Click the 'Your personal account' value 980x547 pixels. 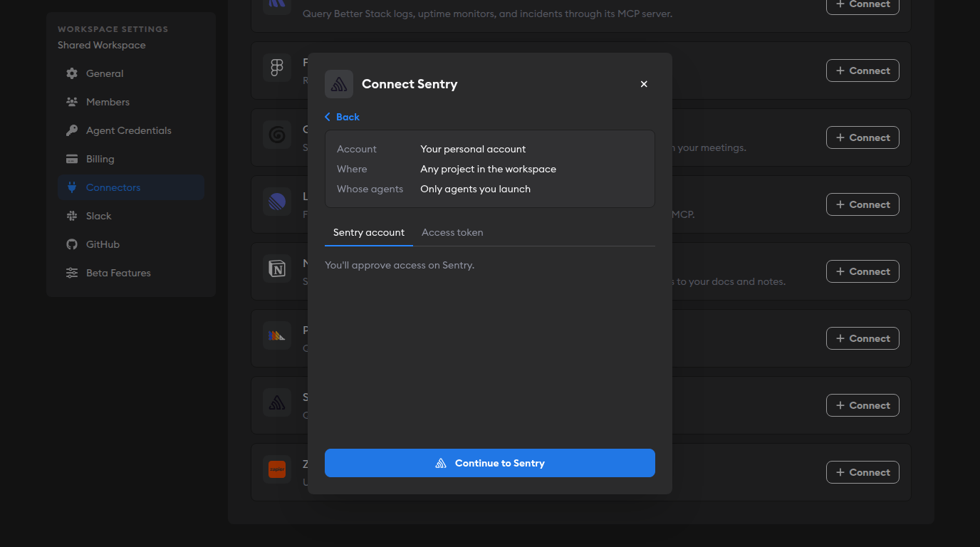(473, 149)
